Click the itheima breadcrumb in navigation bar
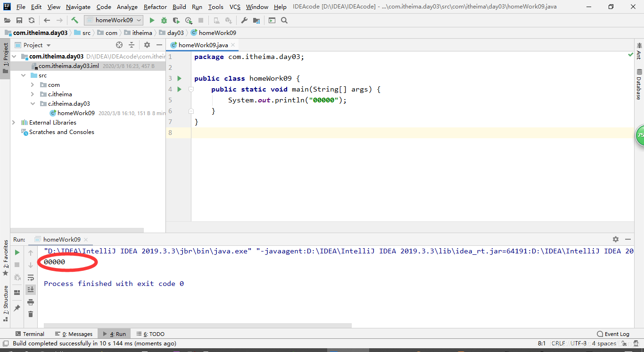This screenshot has height=352, width=644. (138, 33)
